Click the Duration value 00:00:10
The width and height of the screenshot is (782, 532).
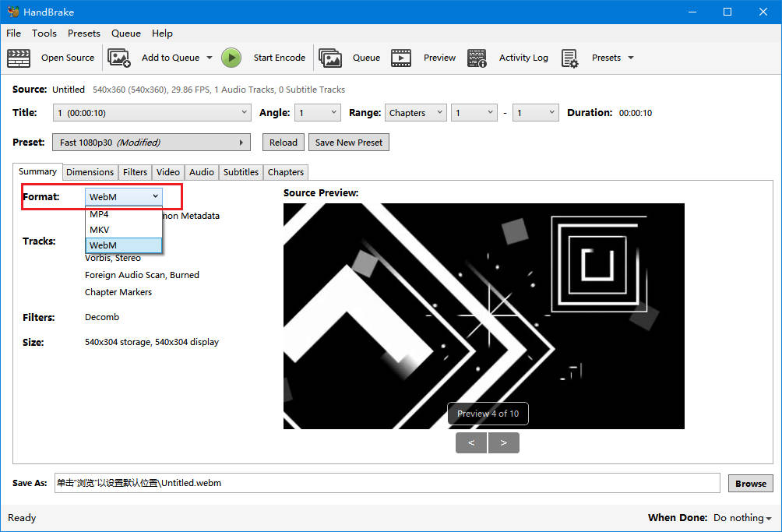[x=636, y=113]
